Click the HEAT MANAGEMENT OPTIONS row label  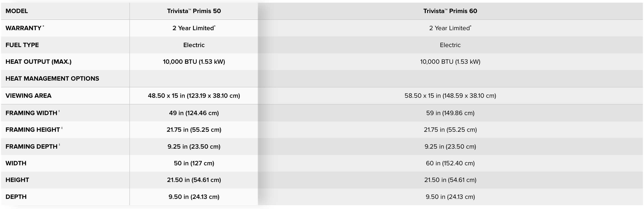tap(52, 78)
